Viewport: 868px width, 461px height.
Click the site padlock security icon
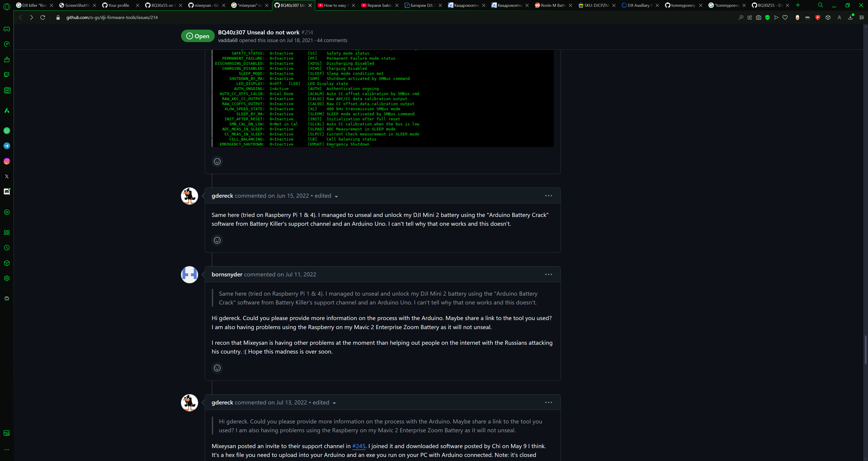click(x=58, y=18)
